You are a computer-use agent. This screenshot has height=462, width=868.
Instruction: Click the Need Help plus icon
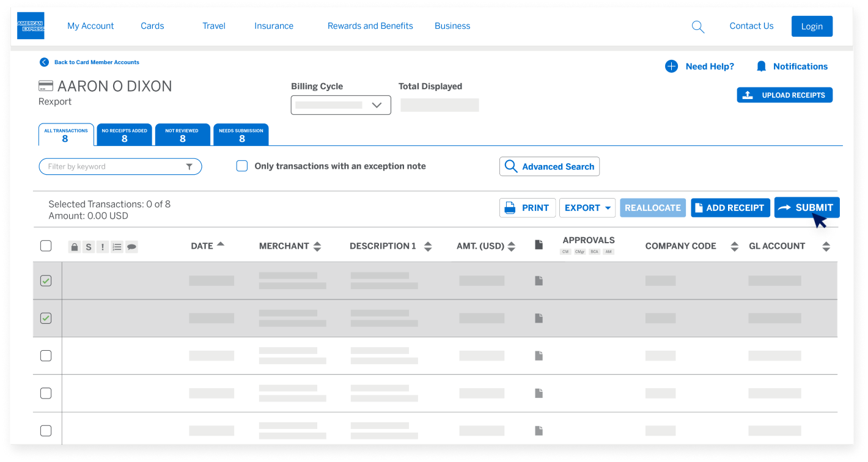click(671, 67)
